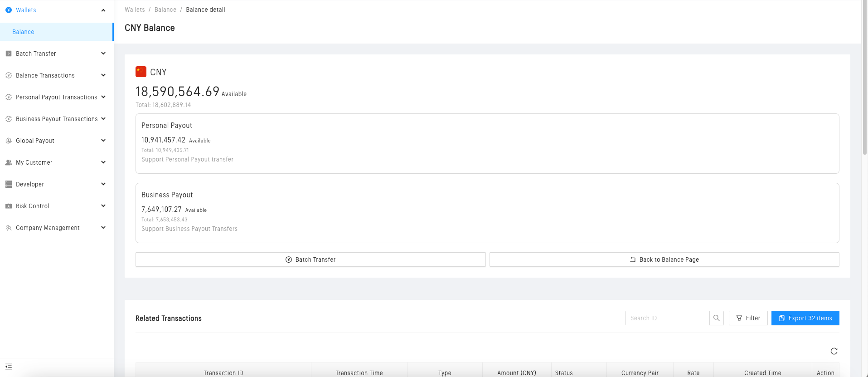Click the CNY China flag icon
This screenshot has width=868, height=377.
click(141, 72)
